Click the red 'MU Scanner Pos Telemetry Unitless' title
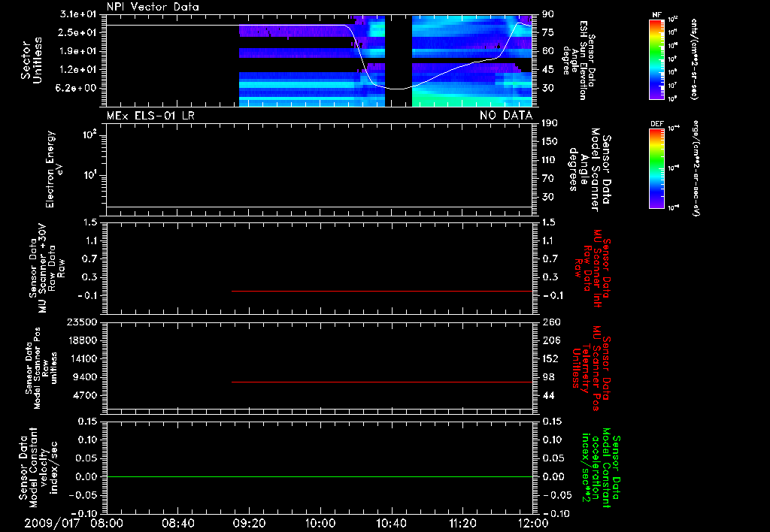Screen dimensions: 770x532 coord(593,368)
